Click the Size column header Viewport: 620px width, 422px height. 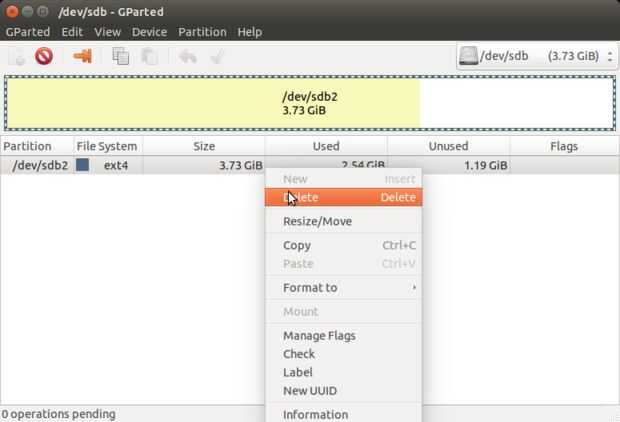point(204,146)
